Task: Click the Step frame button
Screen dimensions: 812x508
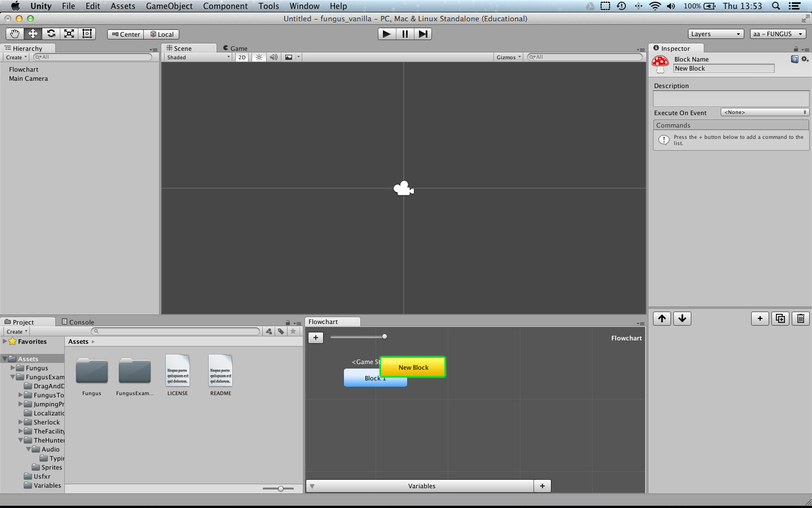Action: tap(423, 34)
